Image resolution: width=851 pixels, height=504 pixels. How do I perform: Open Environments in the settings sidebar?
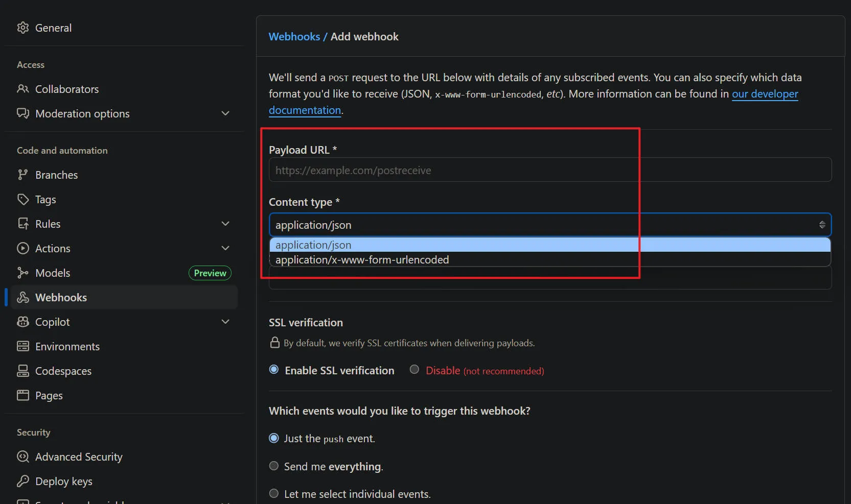(x=67, y=346)
